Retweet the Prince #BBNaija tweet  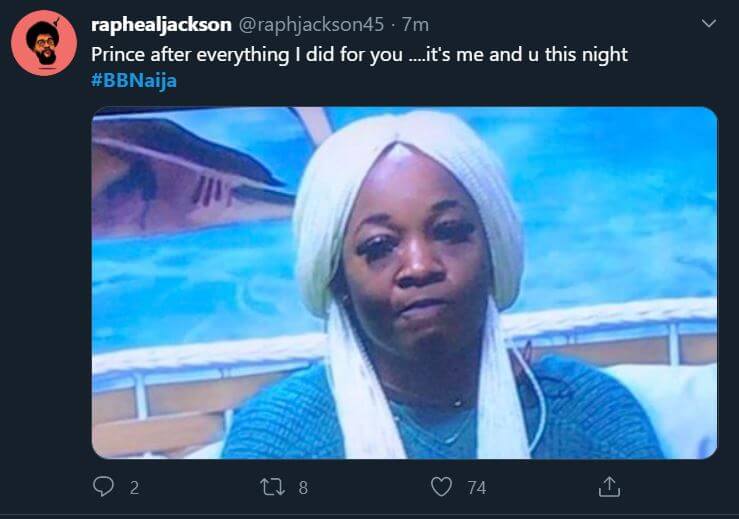coord(272,486)
